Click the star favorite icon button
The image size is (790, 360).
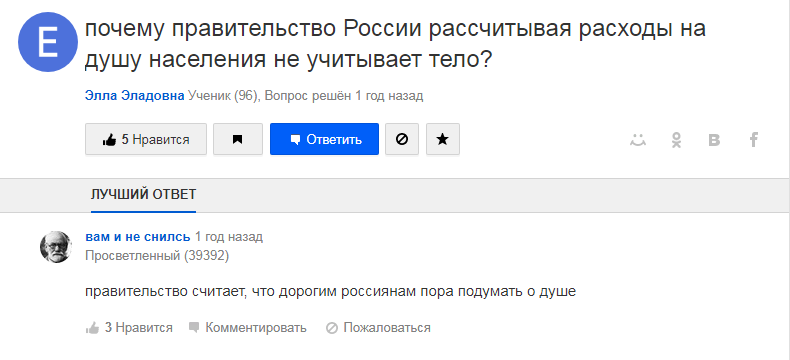point(442,139)
